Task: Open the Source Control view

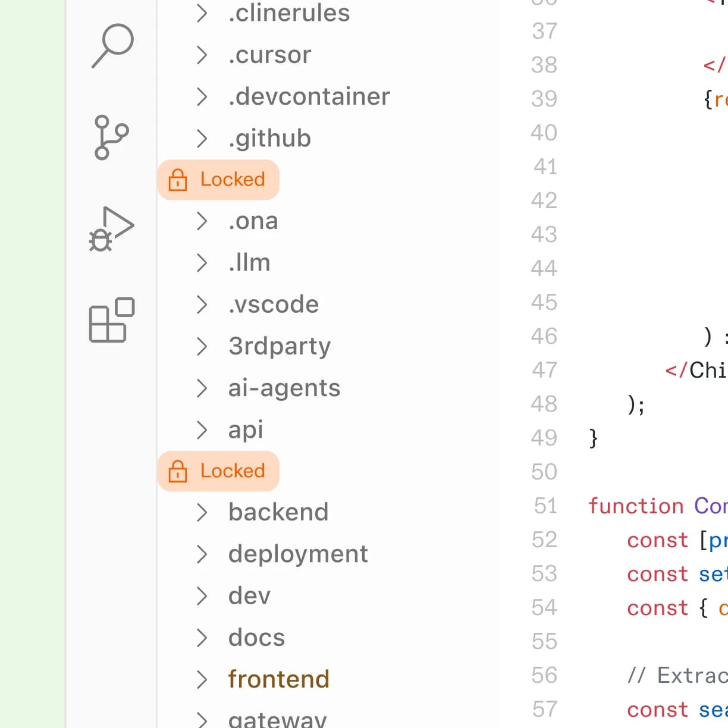Action: tap(111, 137)
